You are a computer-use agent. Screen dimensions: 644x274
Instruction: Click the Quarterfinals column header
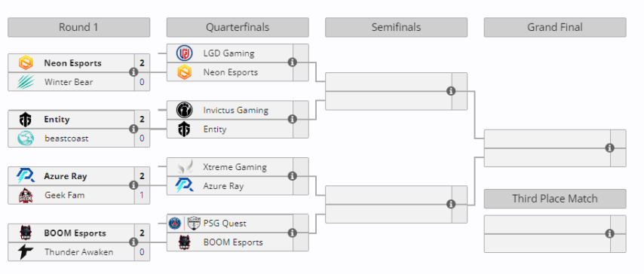pyautogui.click(x=238, y=28)
